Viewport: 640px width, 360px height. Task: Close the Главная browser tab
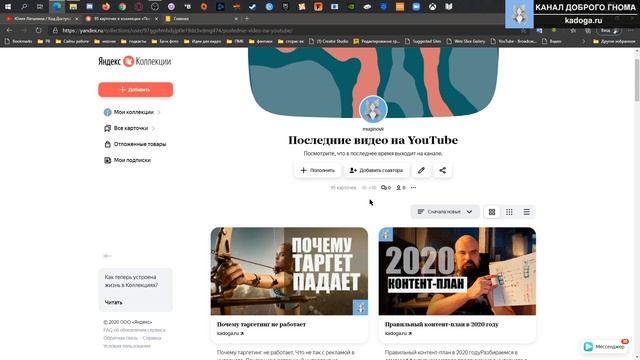[x=236, y=19]
